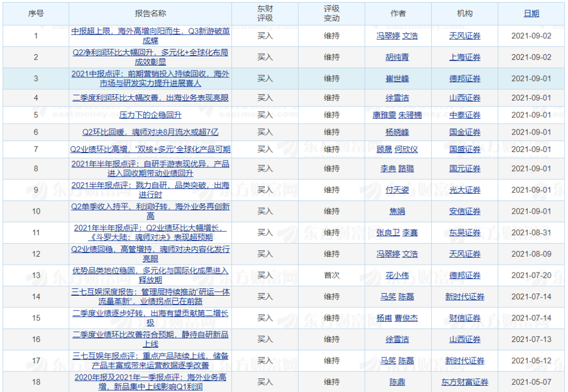The image size is (568, 392).
Task: Open report '三七互娱深度报告：管理层持续推动'
Action: pyautogui.click(x=150, y=297)
